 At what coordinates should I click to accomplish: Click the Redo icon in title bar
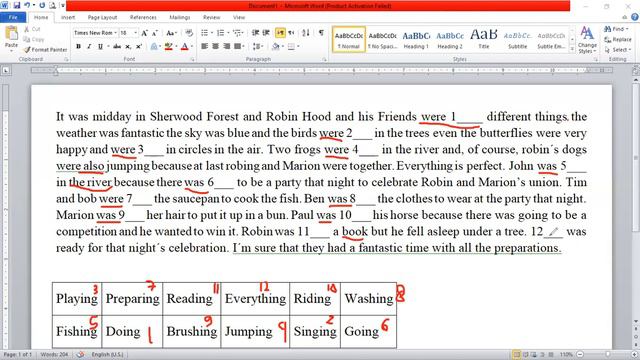coord(42,6)
